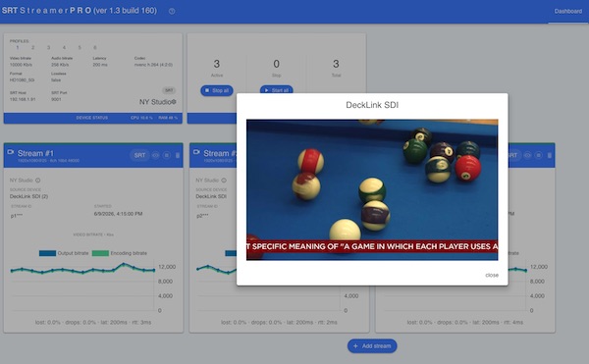Click the camera icon on Stream #2

[x=196, y=152]
